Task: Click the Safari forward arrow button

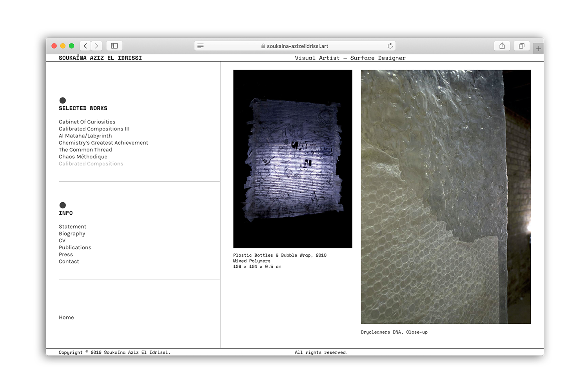Action: tap(97, 46)
